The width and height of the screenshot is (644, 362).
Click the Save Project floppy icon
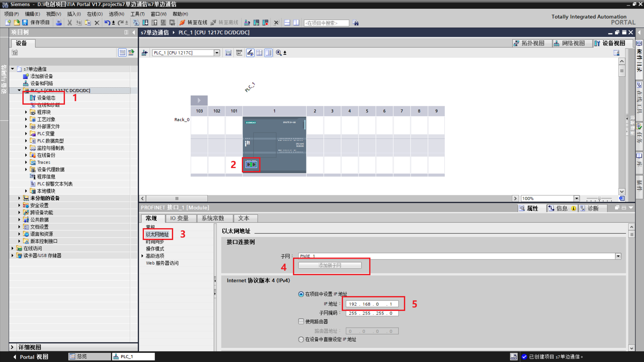click(25, 23)
